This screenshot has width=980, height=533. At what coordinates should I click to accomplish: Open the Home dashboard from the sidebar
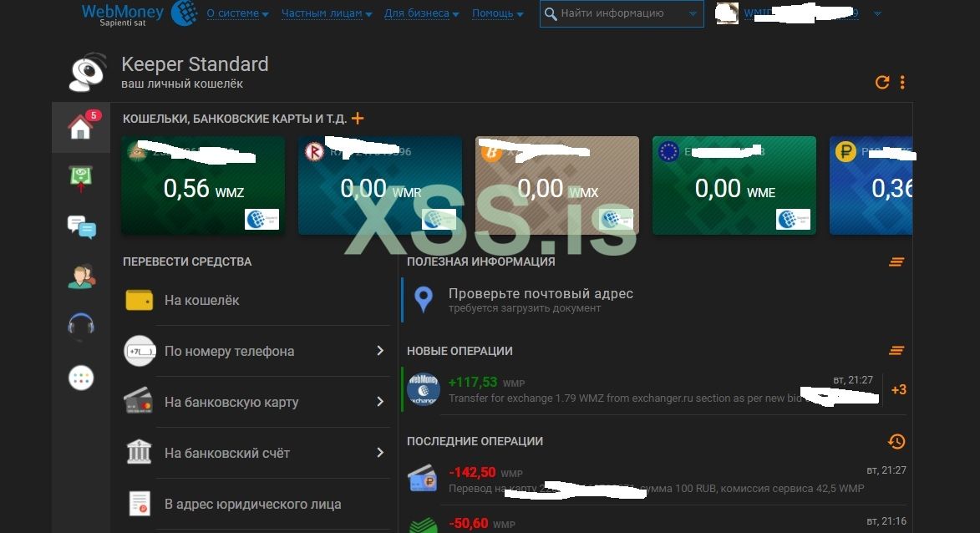click(80, 128)
